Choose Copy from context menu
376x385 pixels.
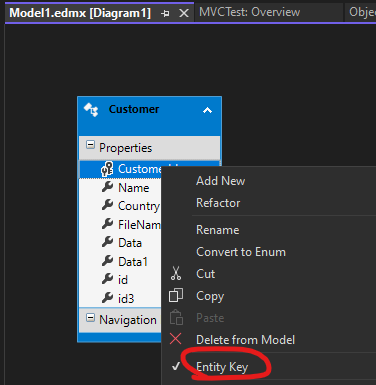(x=210, y=296)
